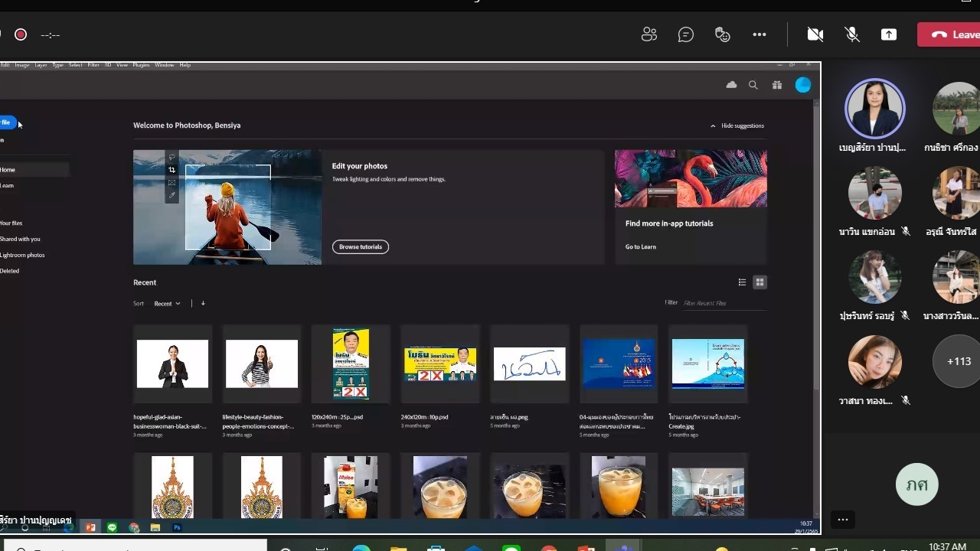
Task: Open Deleted in the sidebar
Action: coord(9,271)
